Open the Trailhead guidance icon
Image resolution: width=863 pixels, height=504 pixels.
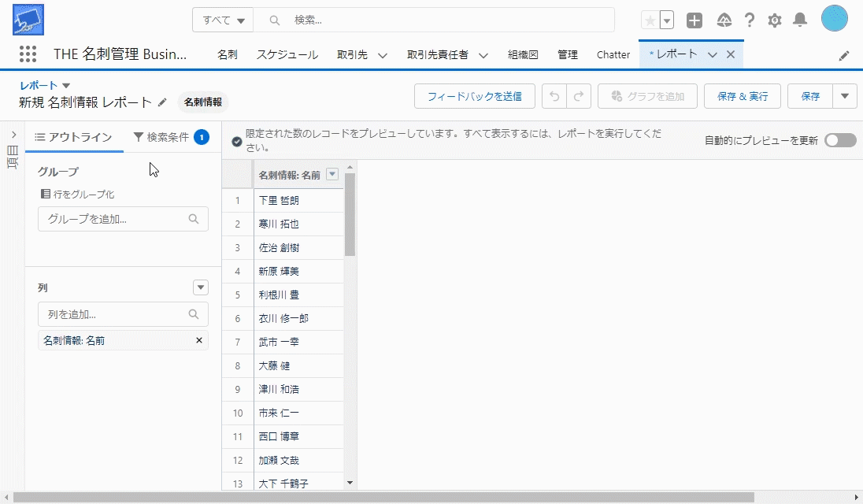click(724, 20)
